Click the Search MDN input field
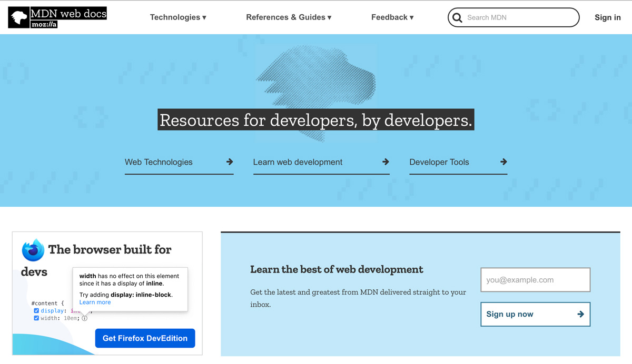The height and width of the screenshot is (364, 632). click(513, 17)
